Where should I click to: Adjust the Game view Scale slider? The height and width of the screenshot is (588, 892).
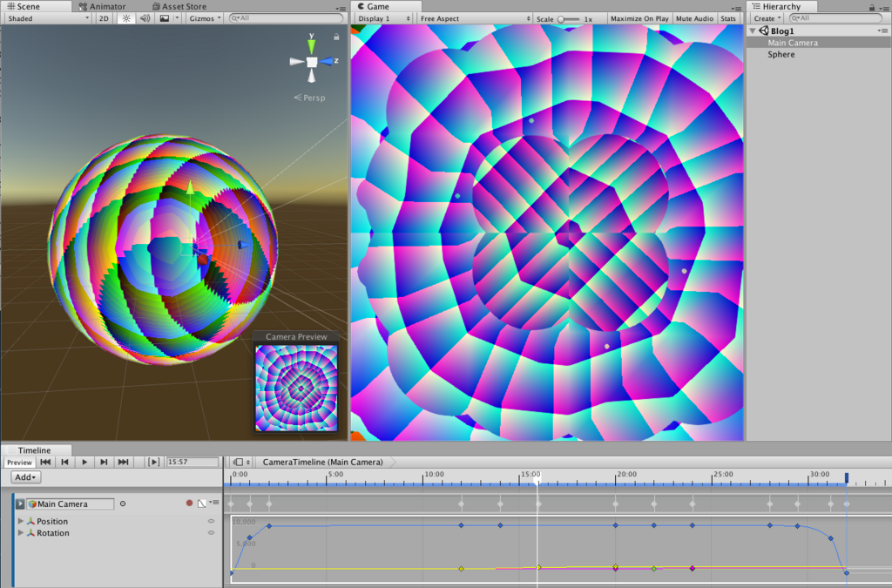click(x=568, y=19)
